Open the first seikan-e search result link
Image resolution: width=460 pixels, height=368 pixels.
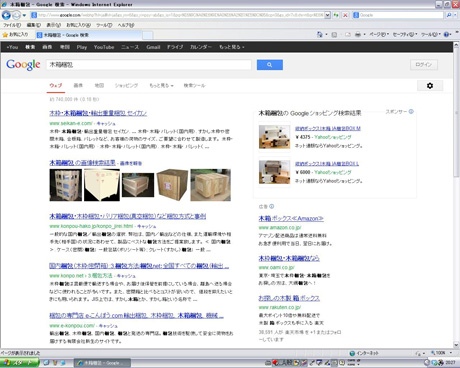[x=98, y=113]
